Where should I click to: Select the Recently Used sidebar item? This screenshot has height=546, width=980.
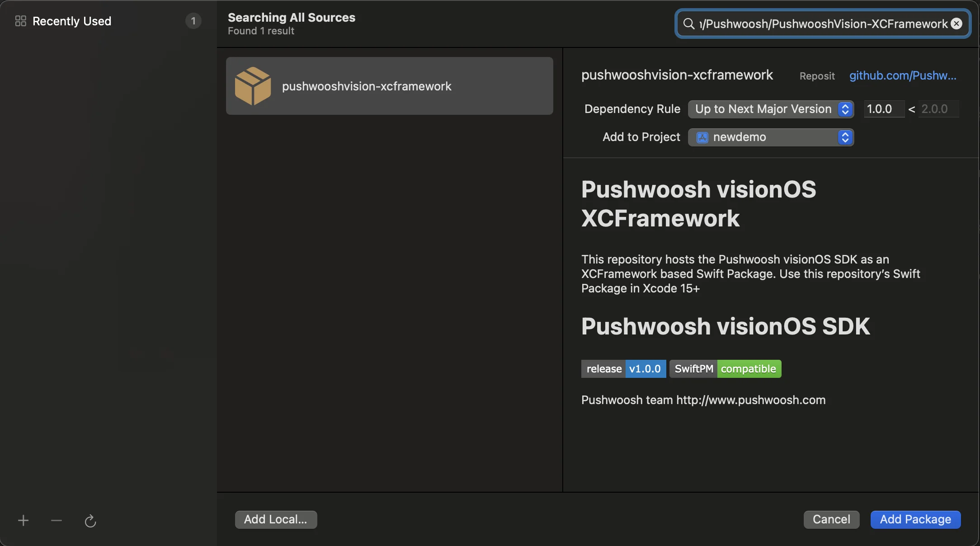[72, 21]
